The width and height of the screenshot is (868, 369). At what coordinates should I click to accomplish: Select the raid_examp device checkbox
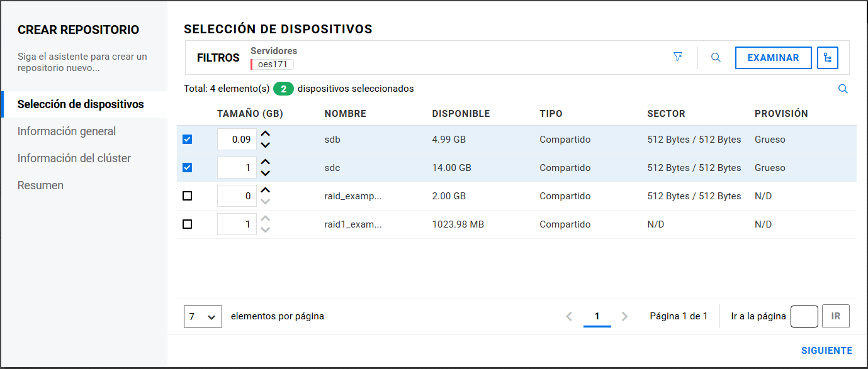point(187,196)
